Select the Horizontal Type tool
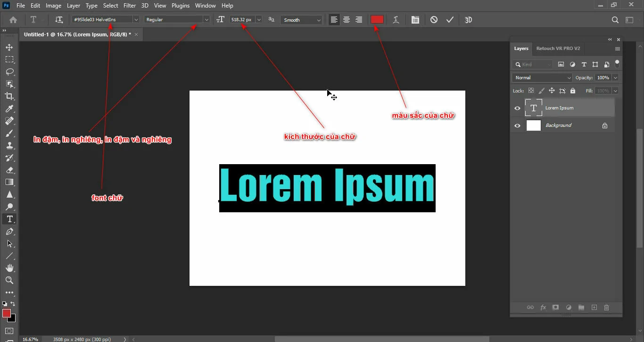The height and width of the screenshot is (342, 644). point(9,218)
